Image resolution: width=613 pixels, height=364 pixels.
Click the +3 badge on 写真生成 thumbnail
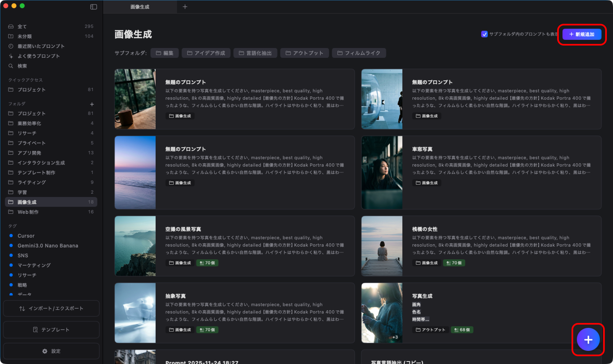[x=395, y=337]
